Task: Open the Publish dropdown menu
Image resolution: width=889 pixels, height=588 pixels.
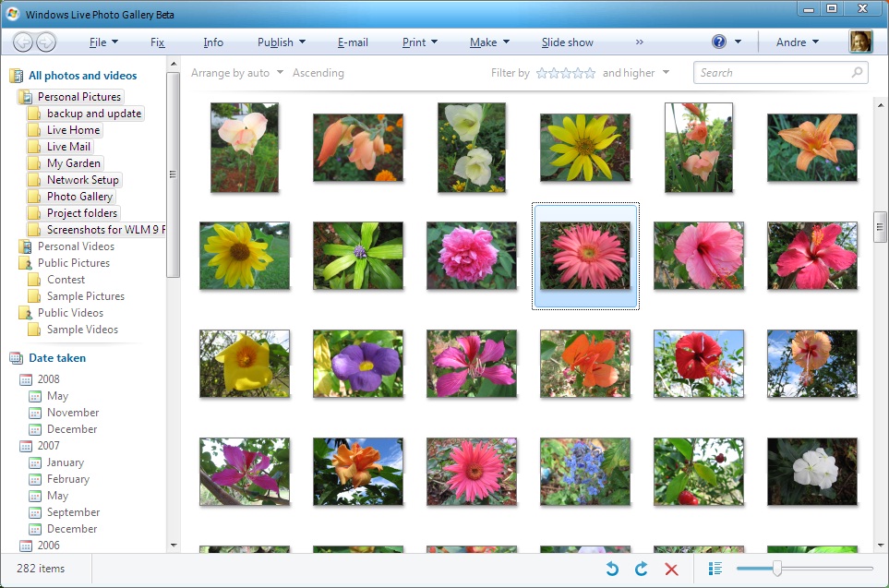Action: (282, 42)
